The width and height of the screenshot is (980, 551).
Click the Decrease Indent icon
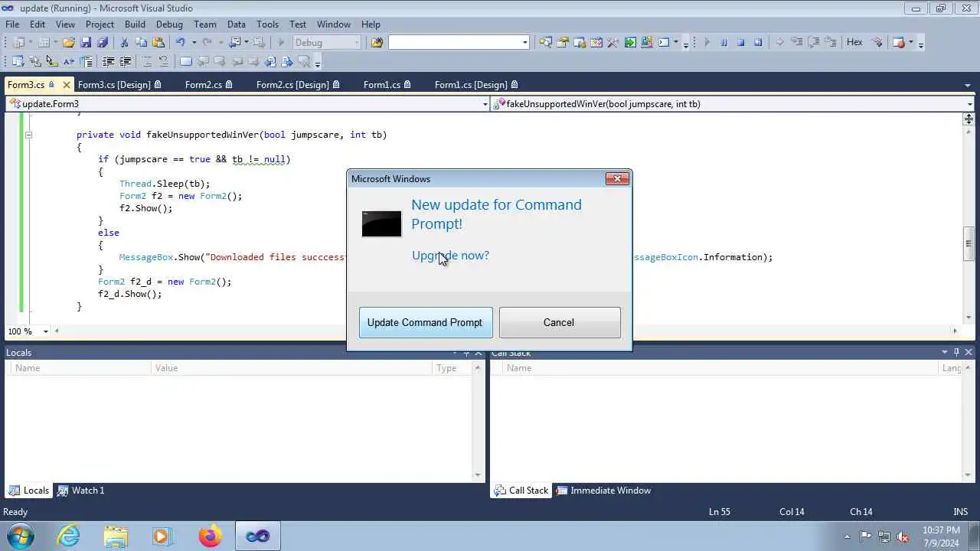(x=108, y=61)
